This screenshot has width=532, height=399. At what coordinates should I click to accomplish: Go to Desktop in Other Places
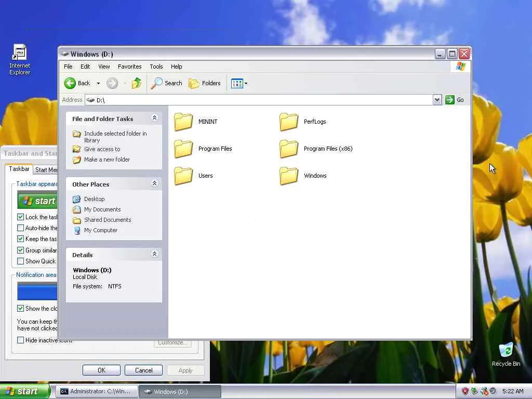[95, 199]
